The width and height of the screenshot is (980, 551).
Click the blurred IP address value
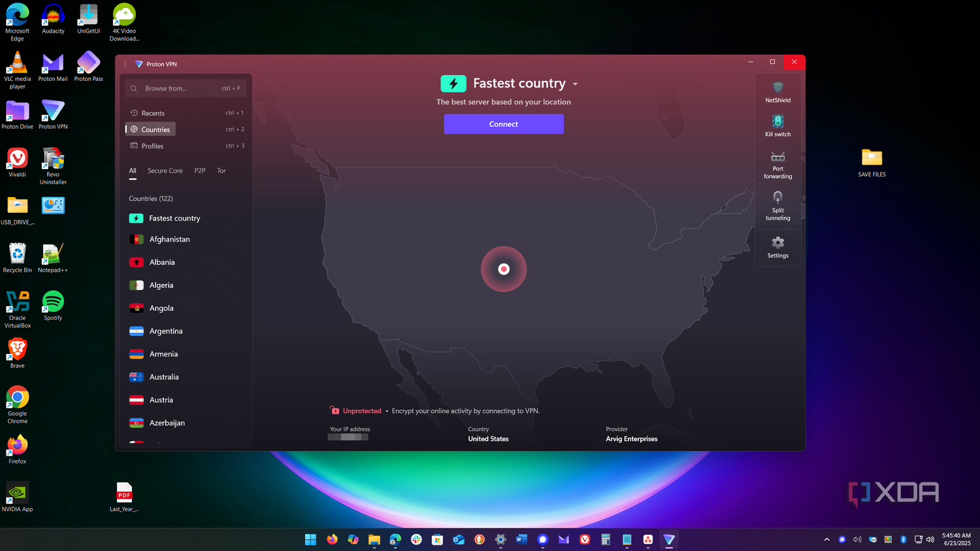point(348,437)
